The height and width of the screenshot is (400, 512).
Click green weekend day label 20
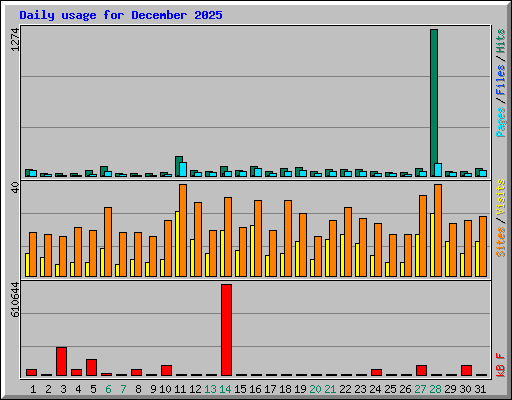315,389
